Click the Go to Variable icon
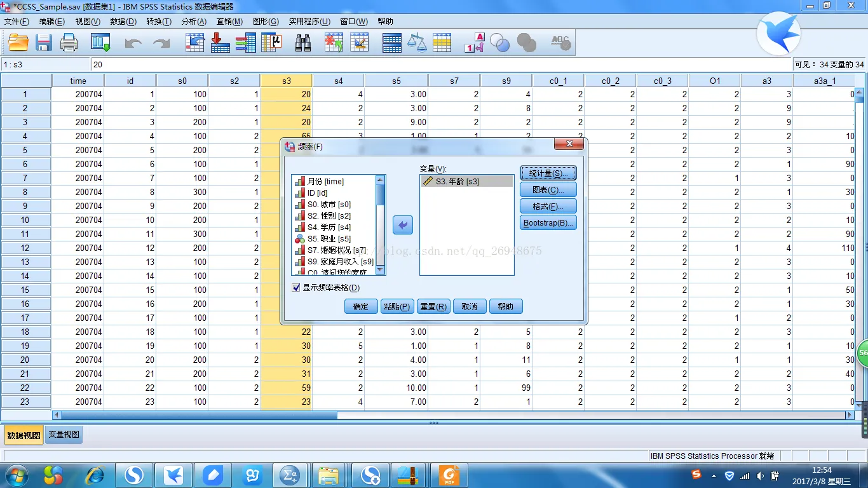This screenshot has width=868, height=488. click(220, 43)
